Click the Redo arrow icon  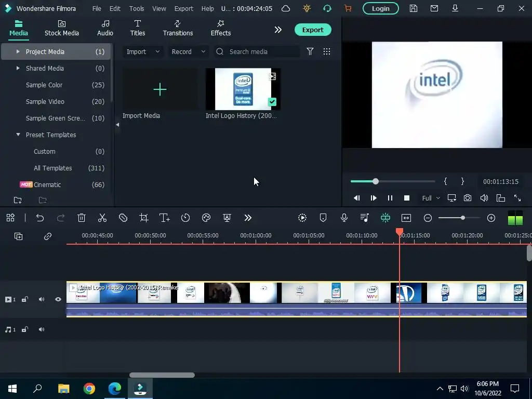pos(61,218)
